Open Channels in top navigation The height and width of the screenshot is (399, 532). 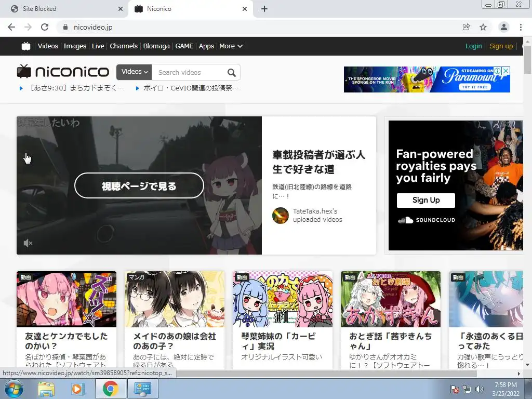tap(124, 46)
